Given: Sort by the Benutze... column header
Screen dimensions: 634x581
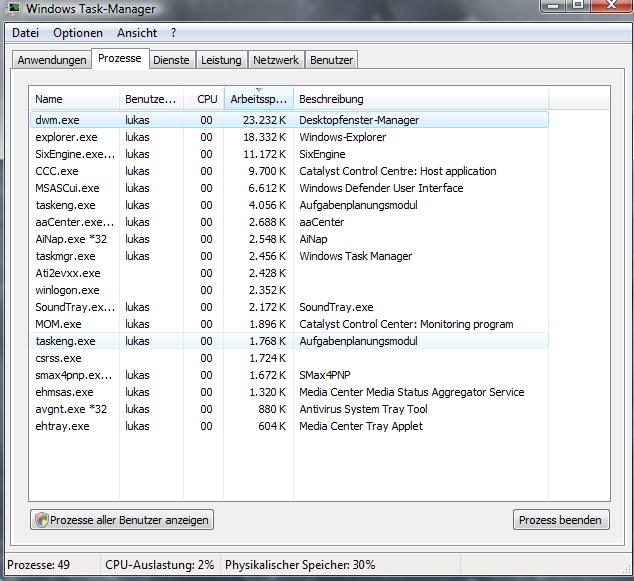Looking at the screenshot, I should pos(151,99).
